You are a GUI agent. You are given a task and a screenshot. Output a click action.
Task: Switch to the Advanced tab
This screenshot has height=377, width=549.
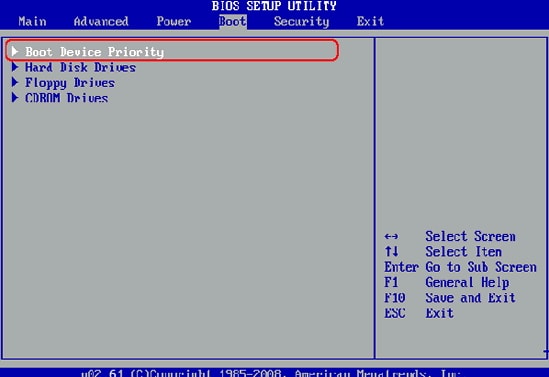[x=101, y=22]
